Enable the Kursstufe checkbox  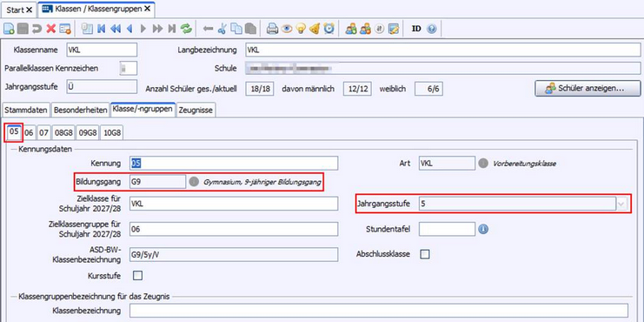click(x=138, y=276)
